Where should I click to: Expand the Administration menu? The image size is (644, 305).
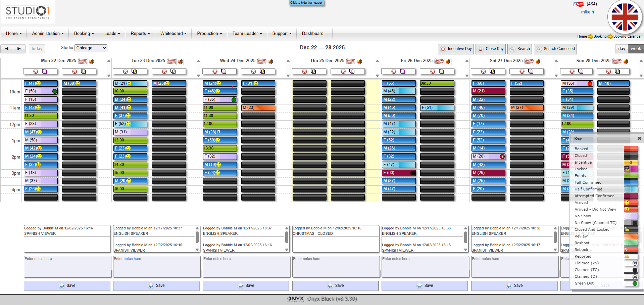coord(48,34)
